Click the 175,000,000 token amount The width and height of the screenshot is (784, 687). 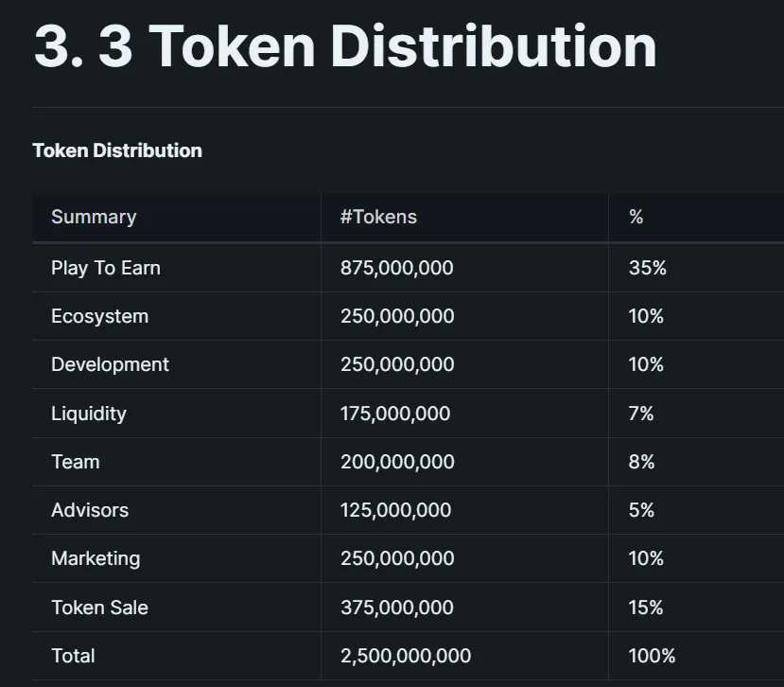395,414
